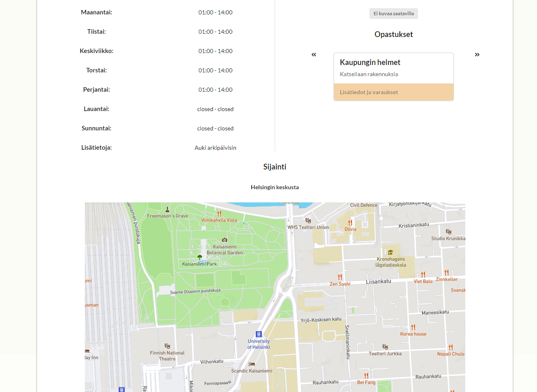Select the 'Ei kuvaa saatavilla' badge
This screenshot has width=537, height=392.
(394, 14)
